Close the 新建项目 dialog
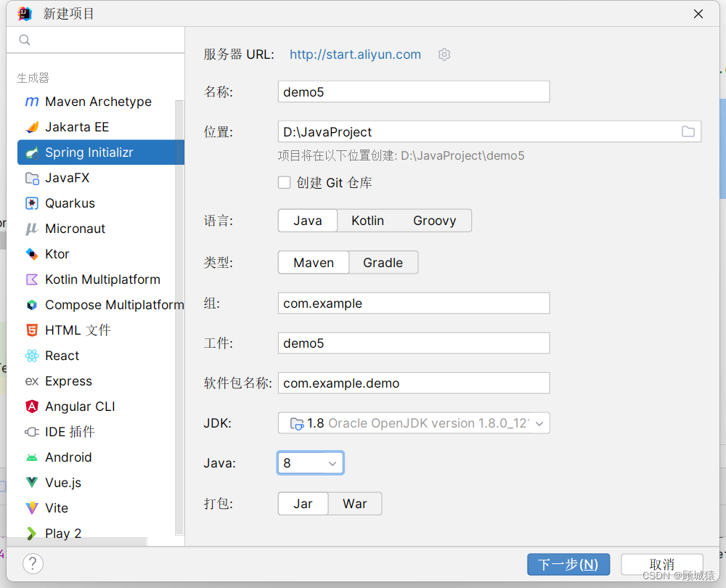 698,14
